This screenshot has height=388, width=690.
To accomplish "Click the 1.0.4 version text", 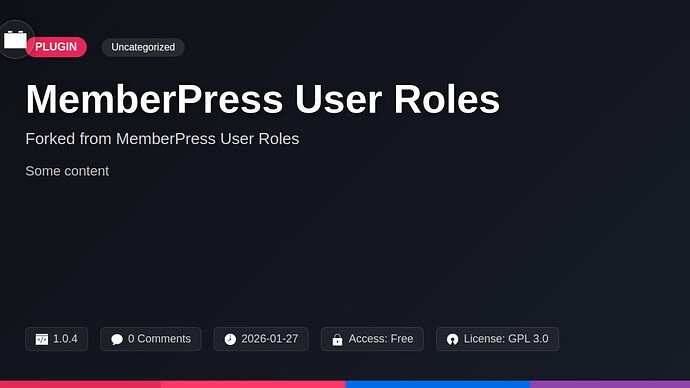I will point(65,339).
